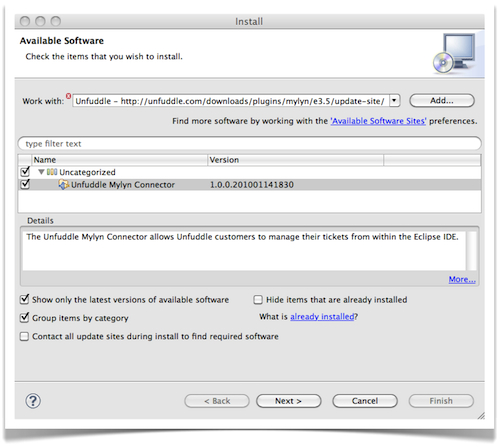Image resolution: width=500 pixels, height=447 pixels.
Task: Open the Work with site dropdown arrow
Action: [394, 101]
